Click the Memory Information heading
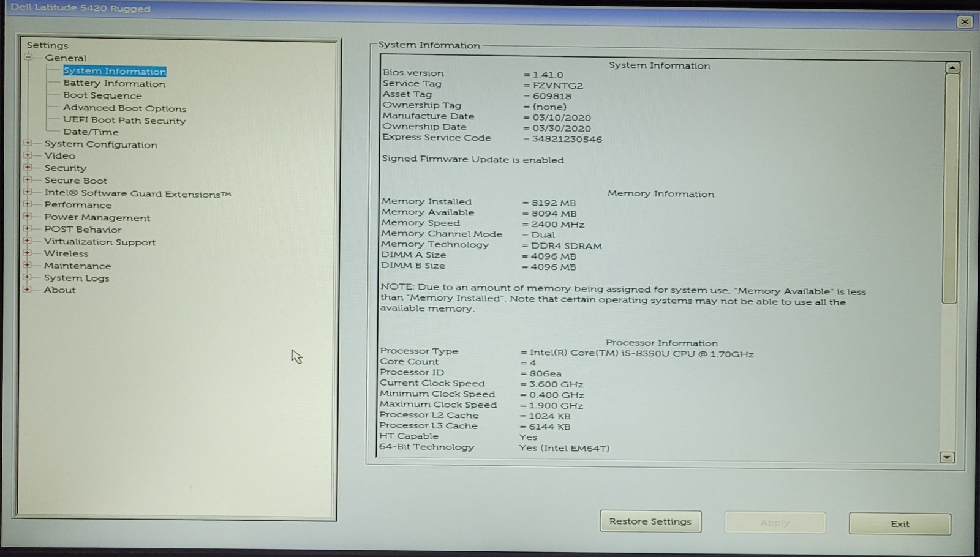Viewport: 980px width, 557px height. tap(661, 193)
